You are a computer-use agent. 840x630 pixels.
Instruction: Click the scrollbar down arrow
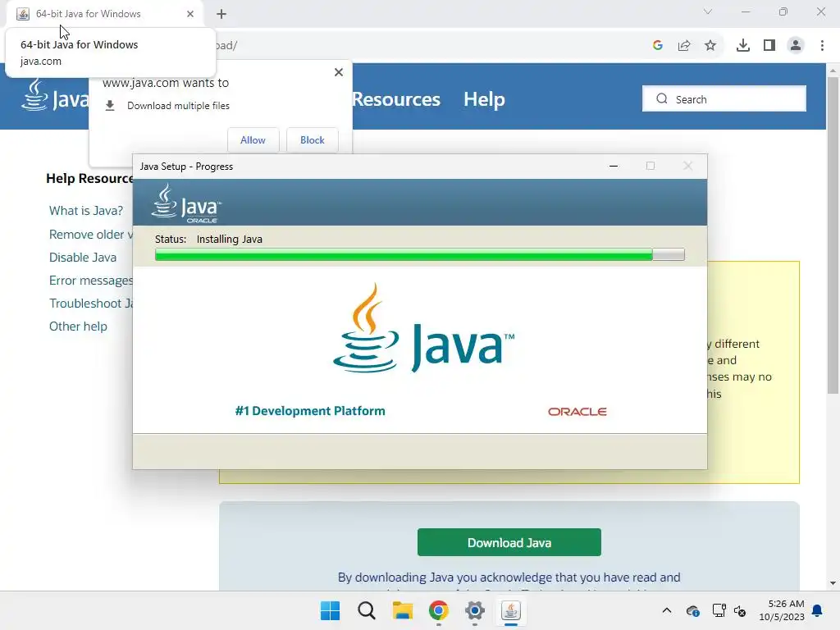click(833, 583)
